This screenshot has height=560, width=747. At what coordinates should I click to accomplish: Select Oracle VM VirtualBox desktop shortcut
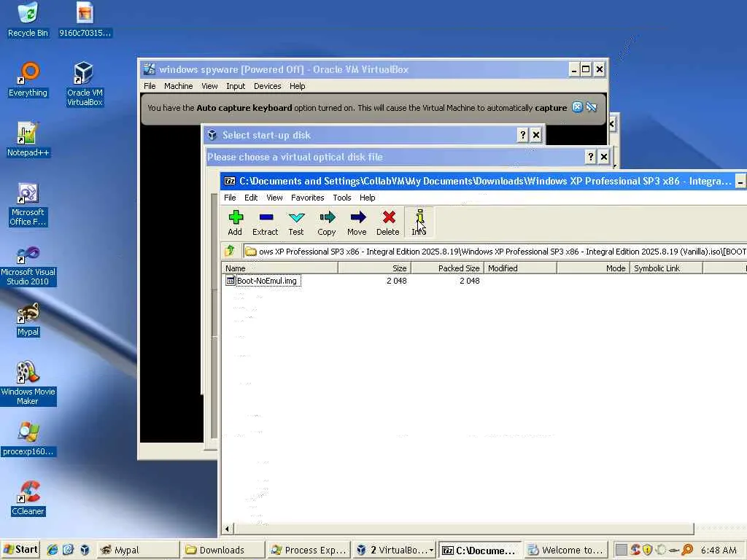point(85,84)
